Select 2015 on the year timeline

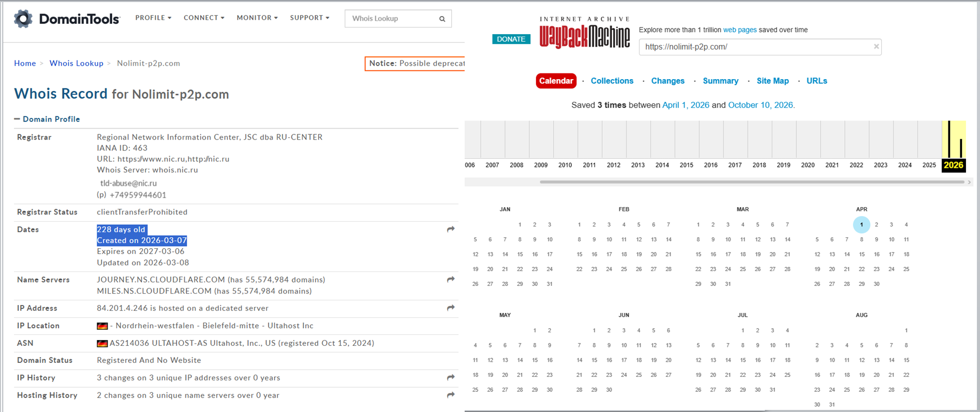(x=687, y=165)
